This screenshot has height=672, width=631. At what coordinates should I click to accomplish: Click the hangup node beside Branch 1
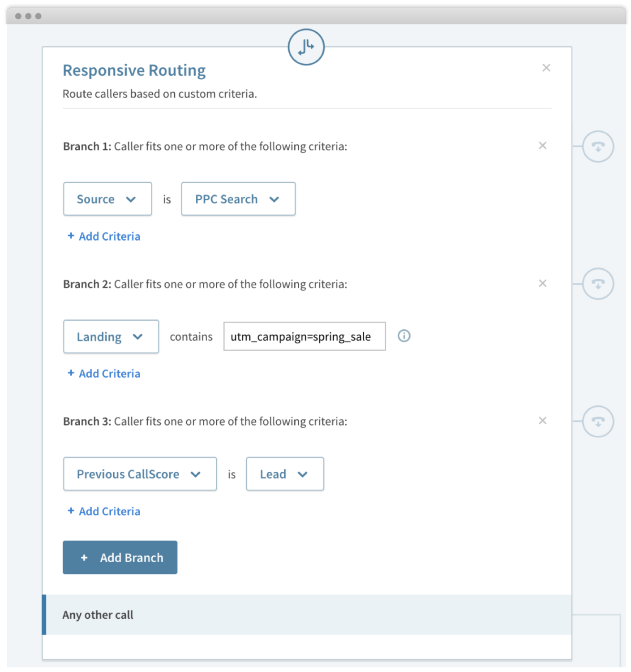coord(597,146)
